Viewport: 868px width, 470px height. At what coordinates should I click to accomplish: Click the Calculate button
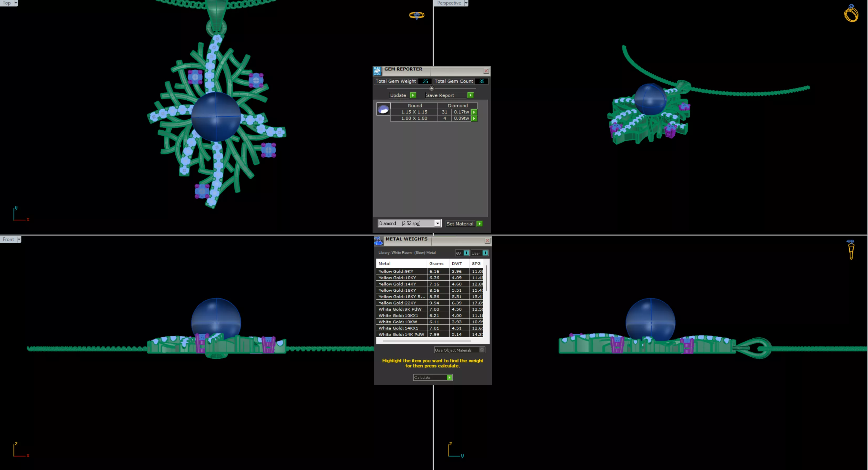click(433, 378)
